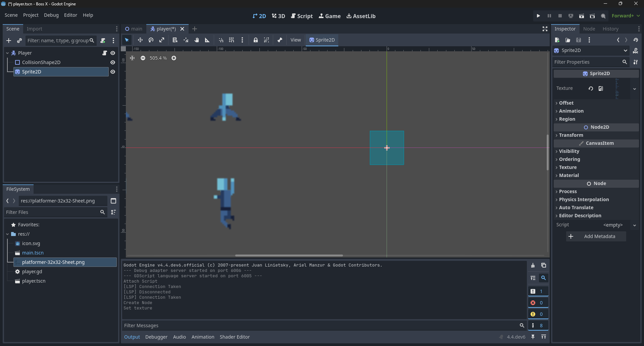The image size is (644, 346).
Task: Toggle the Smart Snap icon
Action: [x=221, y=40]
